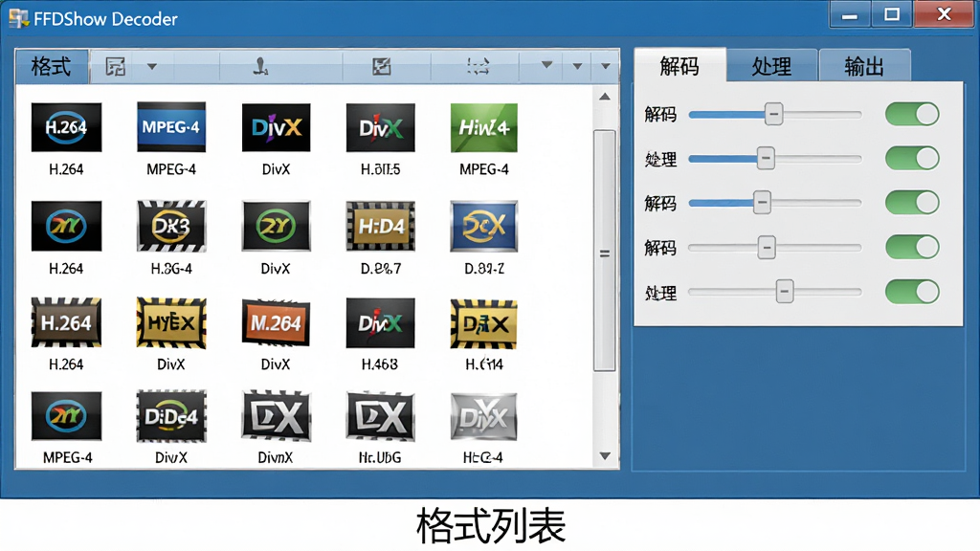Choose the orange M.264 icon
This screenshot has width=980, height=551.
click(x=277, y=323)
